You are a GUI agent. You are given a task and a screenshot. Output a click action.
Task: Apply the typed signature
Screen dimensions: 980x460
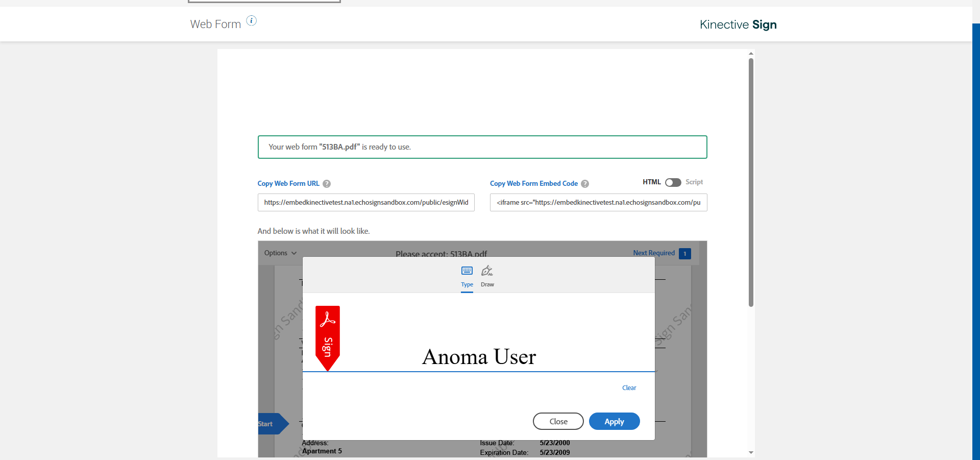point(615,421)
